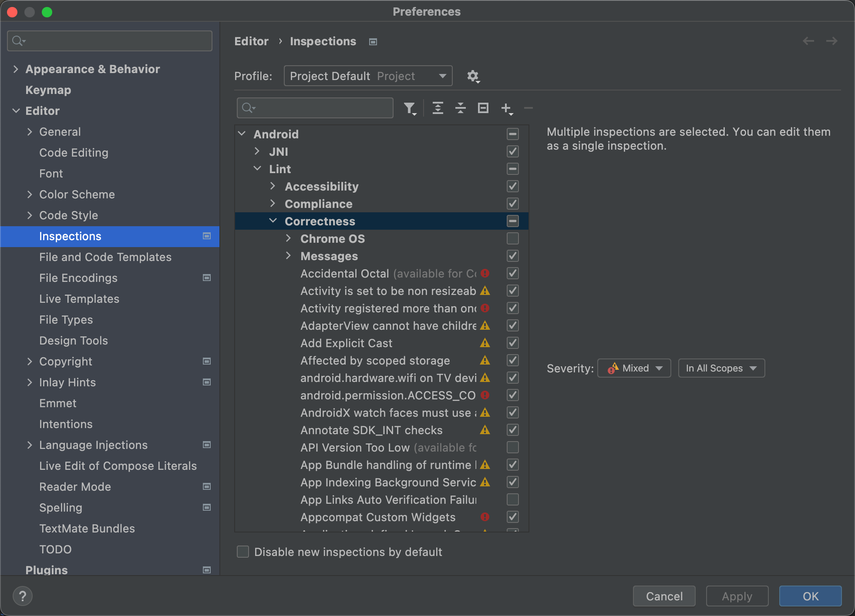Open the Profile dropdown menu
This screenshot has height=616, width=855.
tap(367, 75)
